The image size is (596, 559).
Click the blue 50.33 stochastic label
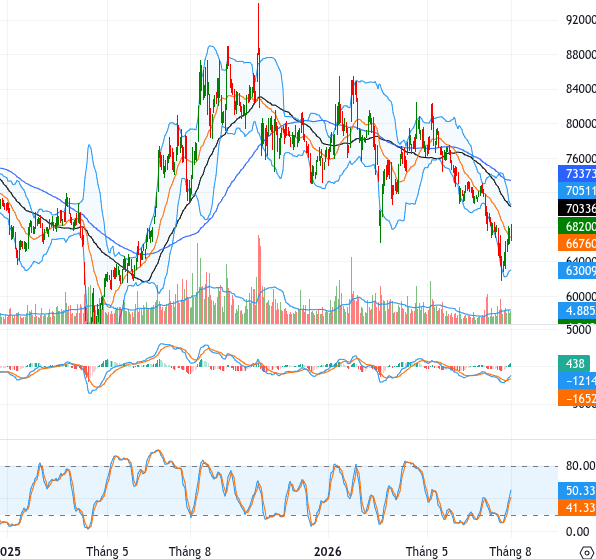point(577,490)
